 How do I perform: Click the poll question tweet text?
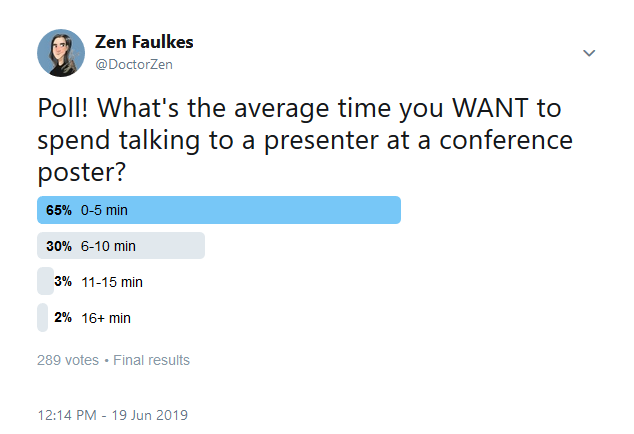(305, 140)
